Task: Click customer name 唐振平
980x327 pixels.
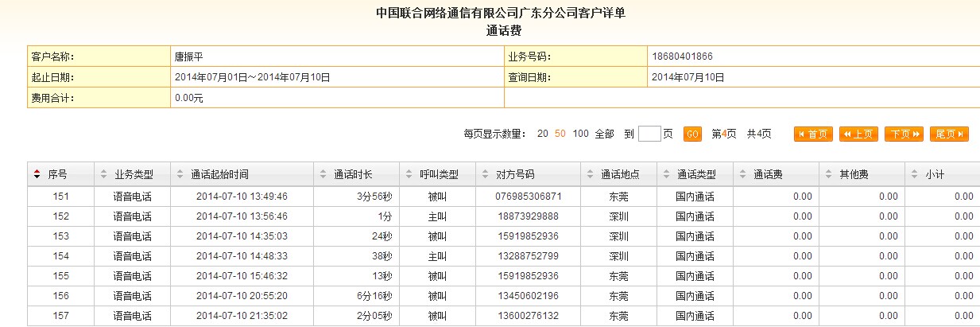Action: pos(189,56)
